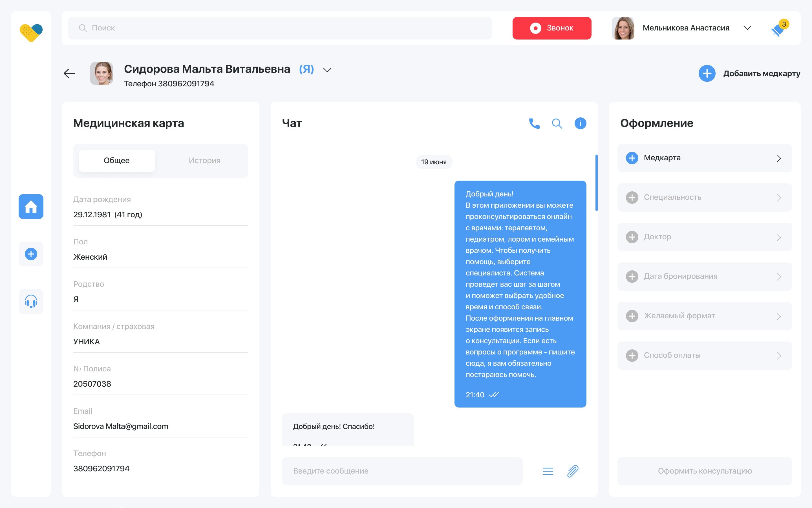Click plus icon on Способ оплаты row
Image resolution: width=812 pixels, height=508 pixels.
[632, 356]
